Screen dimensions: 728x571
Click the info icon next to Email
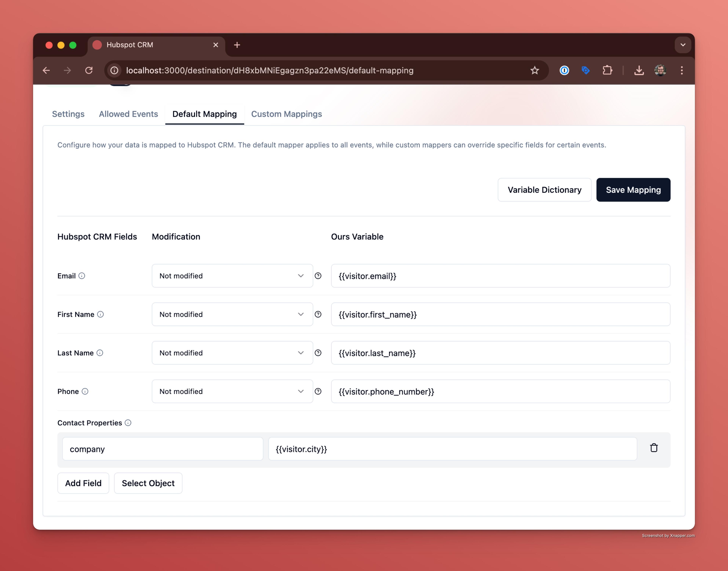82,276
